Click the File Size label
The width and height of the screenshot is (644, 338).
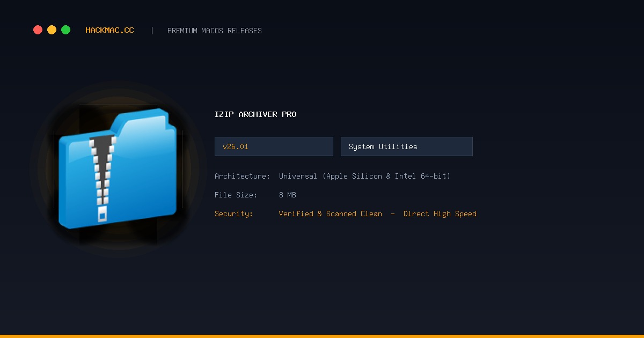(x=236, y=195)
